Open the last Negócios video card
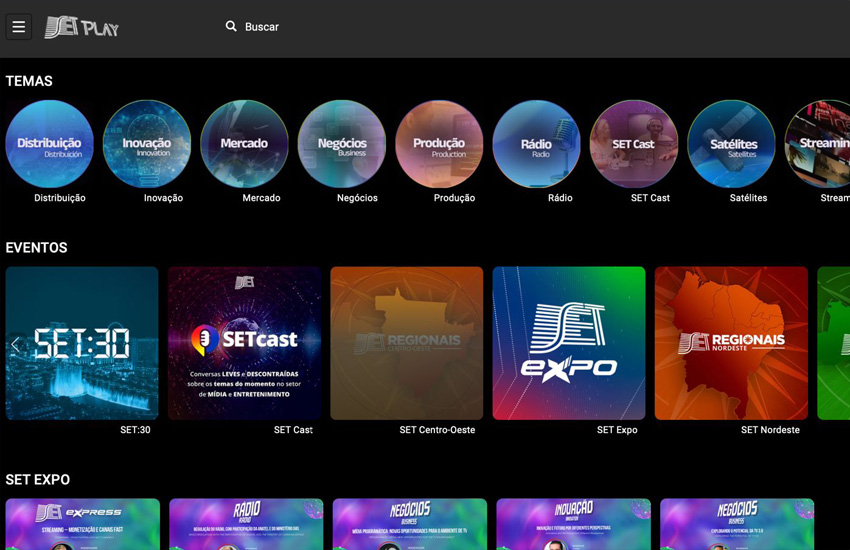 coord(737,524)
